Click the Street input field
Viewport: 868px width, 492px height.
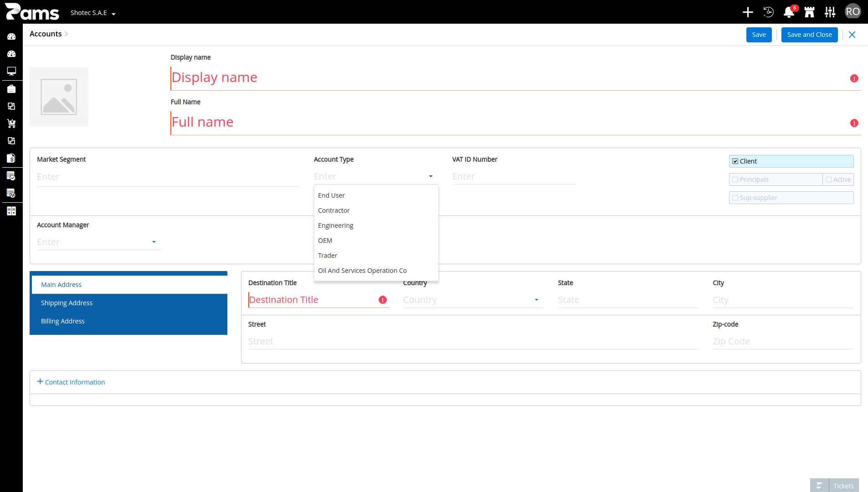[x=473, y=341]
